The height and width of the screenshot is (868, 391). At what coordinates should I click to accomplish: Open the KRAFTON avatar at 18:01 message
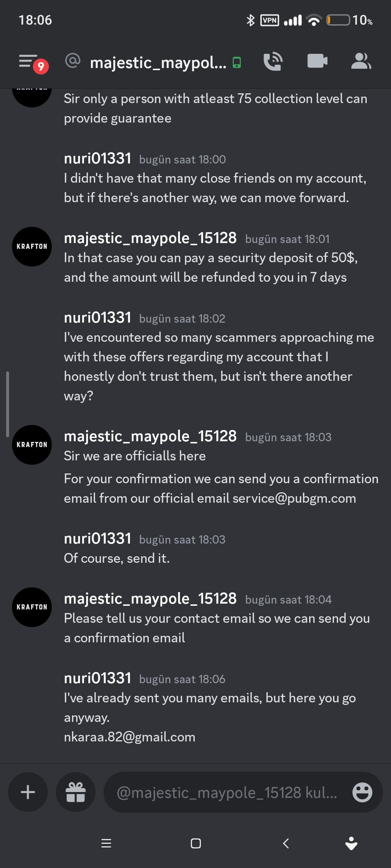click(x=32, y=247)
